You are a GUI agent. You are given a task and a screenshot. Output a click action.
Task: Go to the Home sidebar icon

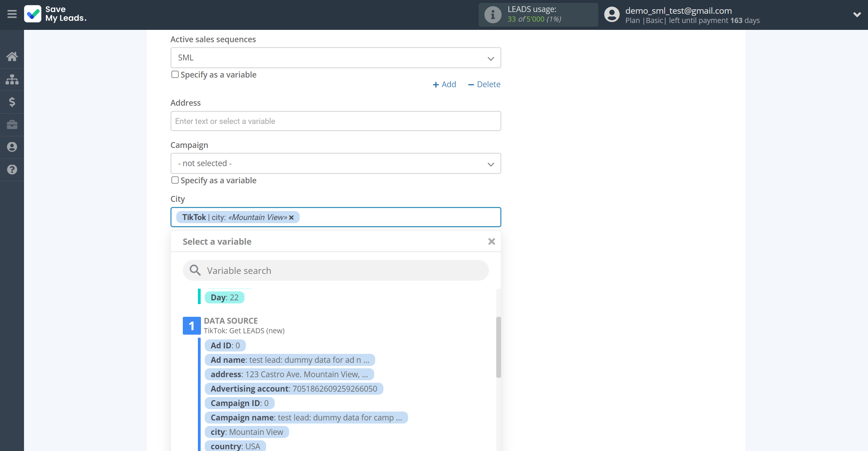tap(12, 57)
